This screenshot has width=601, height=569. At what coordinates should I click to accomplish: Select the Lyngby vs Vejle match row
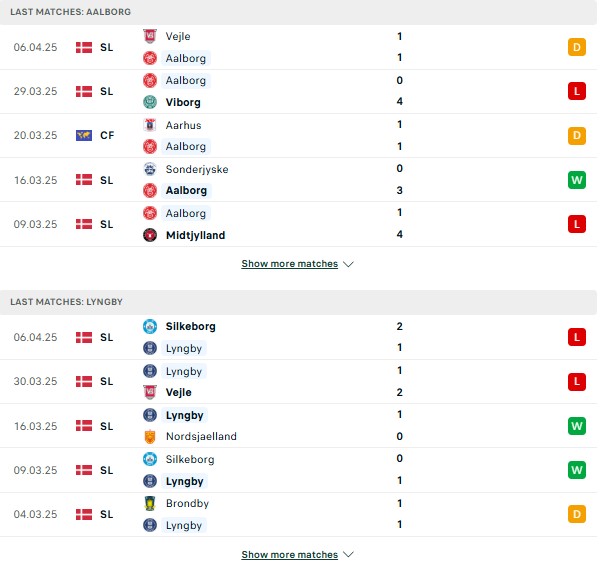click(x=298, y=382)
